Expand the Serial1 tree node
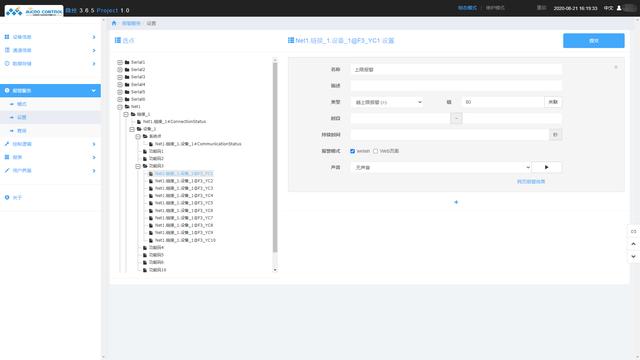The height and width of the screenshot is (360, 640). (120, 62)
